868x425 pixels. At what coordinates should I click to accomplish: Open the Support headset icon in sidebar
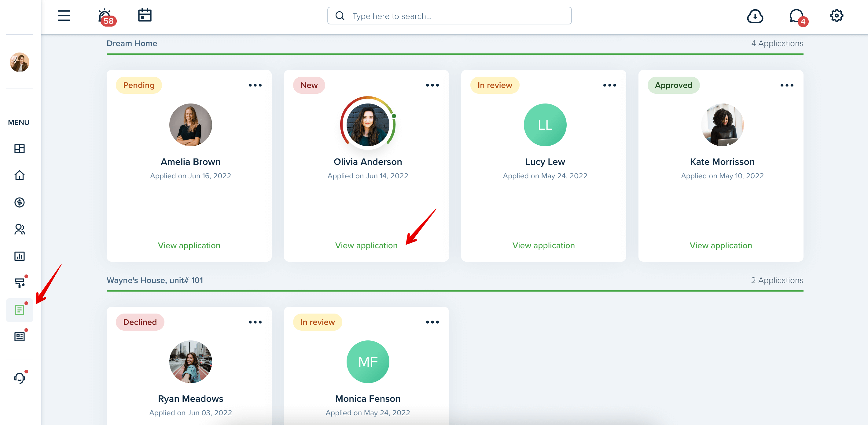(x=20, y=378)
